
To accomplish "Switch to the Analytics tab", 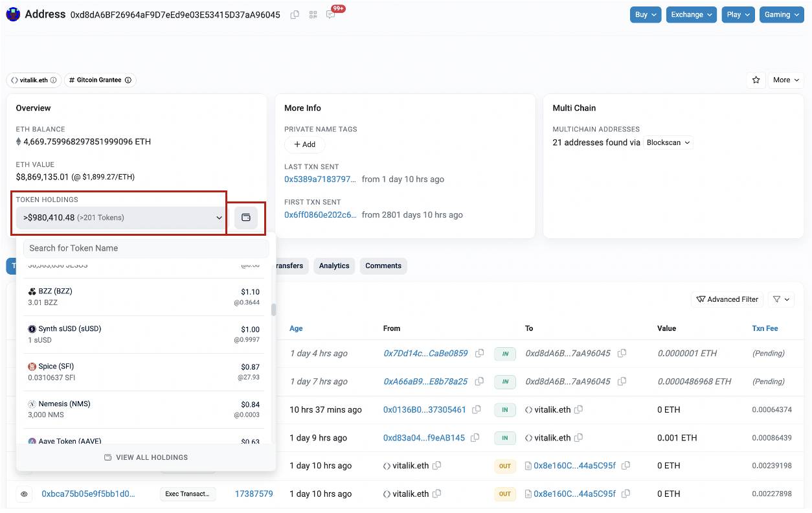I will point(334,266).
